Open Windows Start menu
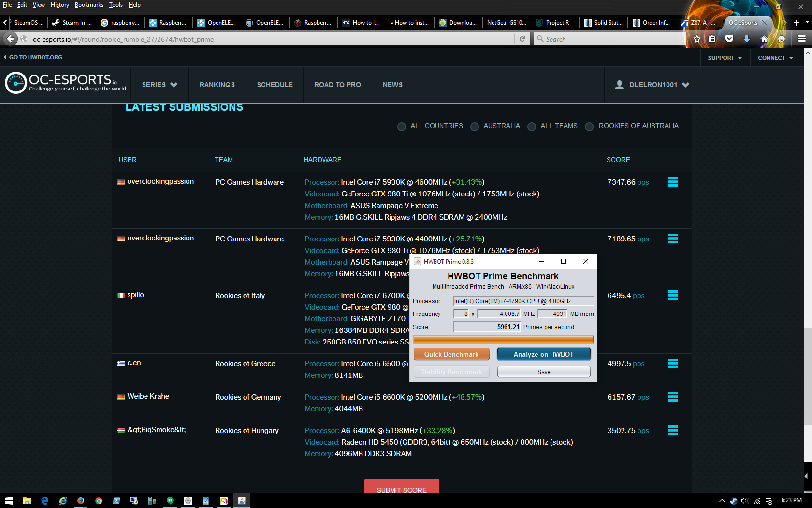This screenshot has width=812, height=508. tap(9, 501)
